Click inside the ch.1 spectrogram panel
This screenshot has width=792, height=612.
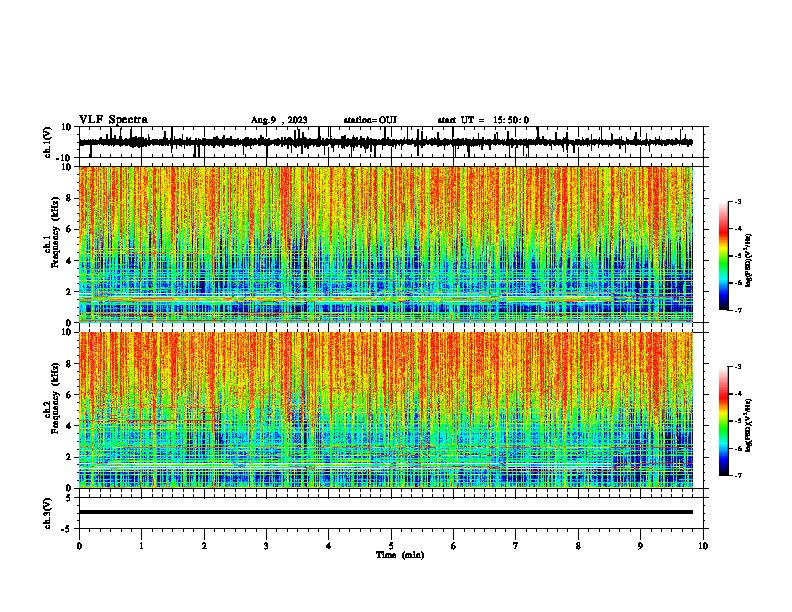tap(385, 244)
